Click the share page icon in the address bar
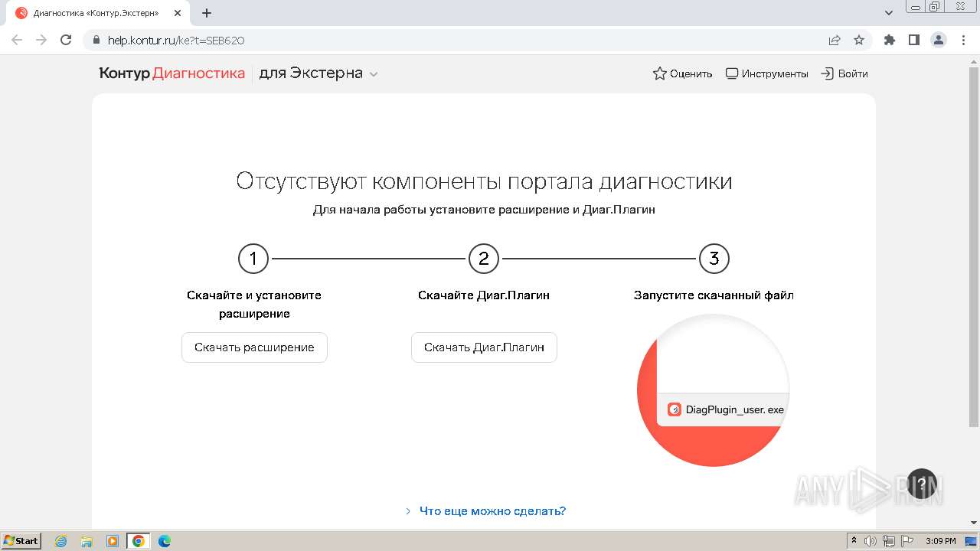This screenshot has height=551, width=980. (835, 41)
